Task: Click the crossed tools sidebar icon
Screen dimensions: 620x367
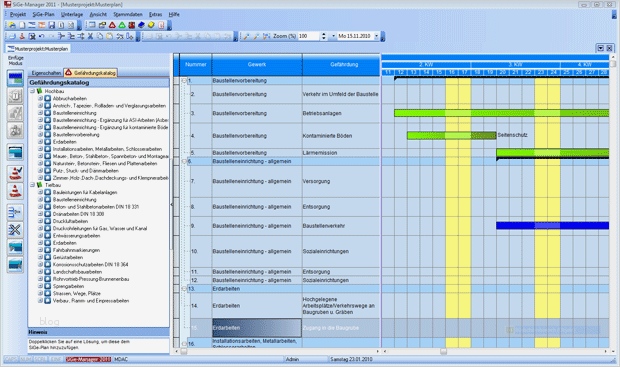Action: [15, 230]
